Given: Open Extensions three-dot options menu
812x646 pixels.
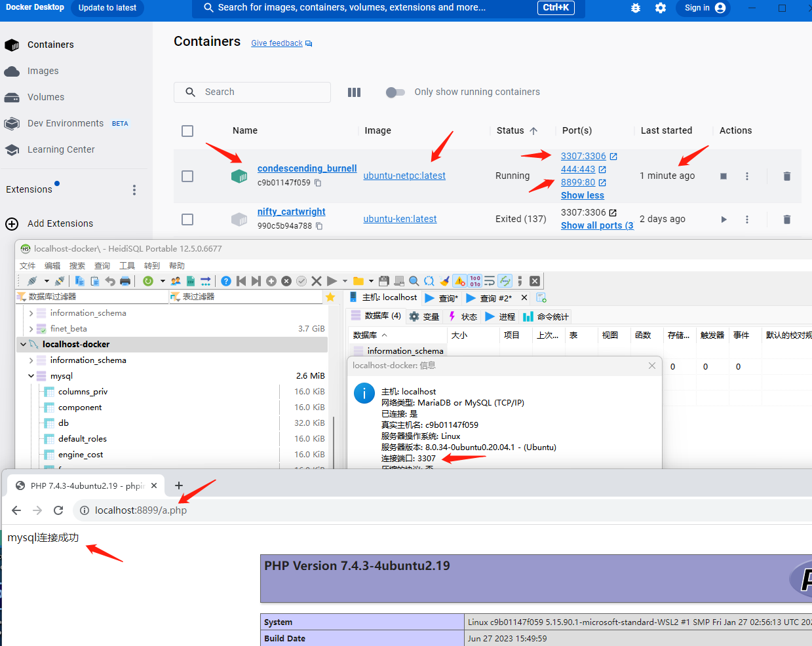Looking at the screenshot, I should (134, 190).
